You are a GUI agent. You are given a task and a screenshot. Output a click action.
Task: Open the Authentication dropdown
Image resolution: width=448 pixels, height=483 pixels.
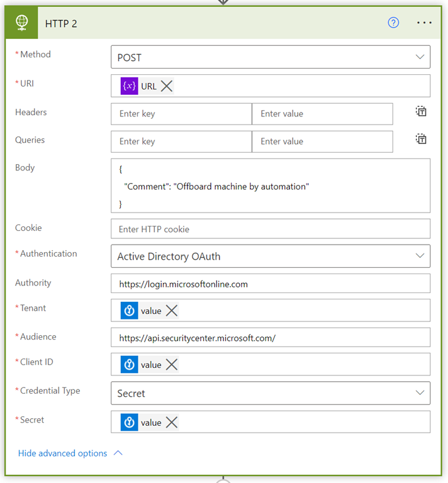271,257
